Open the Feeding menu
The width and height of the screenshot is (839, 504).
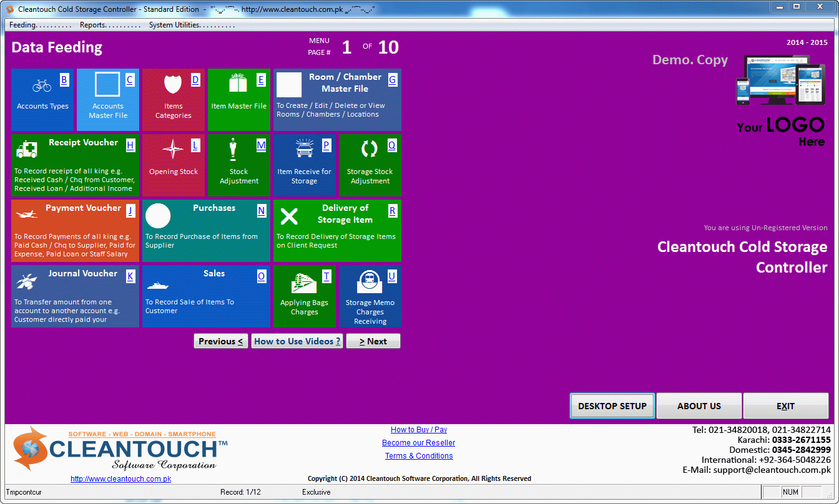(x=41, y=25)
